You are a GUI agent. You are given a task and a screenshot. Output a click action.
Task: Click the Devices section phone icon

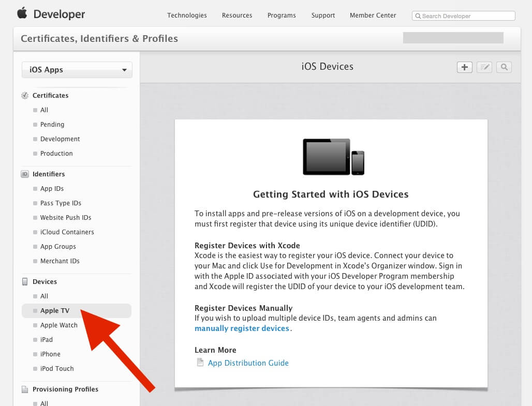tap(25, 281)
